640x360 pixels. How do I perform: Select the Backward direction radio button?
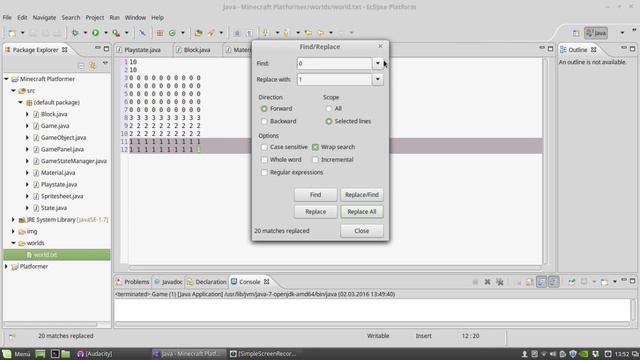pyautogui.click(x=264, y=121)
